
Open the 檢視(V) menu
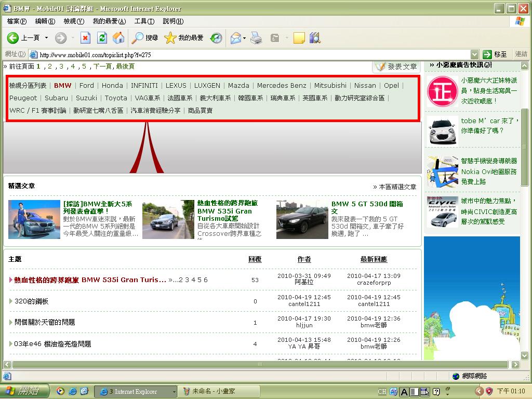click(x=74, y=21)
